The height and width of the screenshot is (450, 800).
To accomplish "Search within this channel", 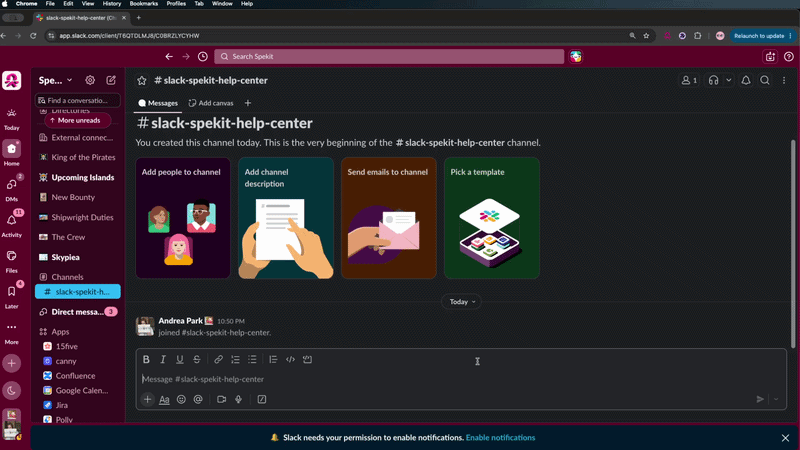I will [x=765, y=81].
